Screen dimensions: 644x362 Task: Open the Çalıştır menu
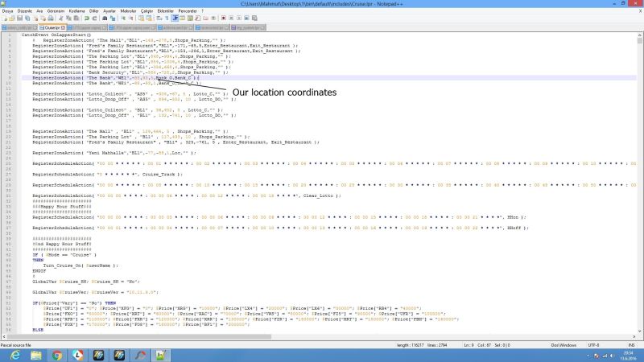click(x=147, y=11)
